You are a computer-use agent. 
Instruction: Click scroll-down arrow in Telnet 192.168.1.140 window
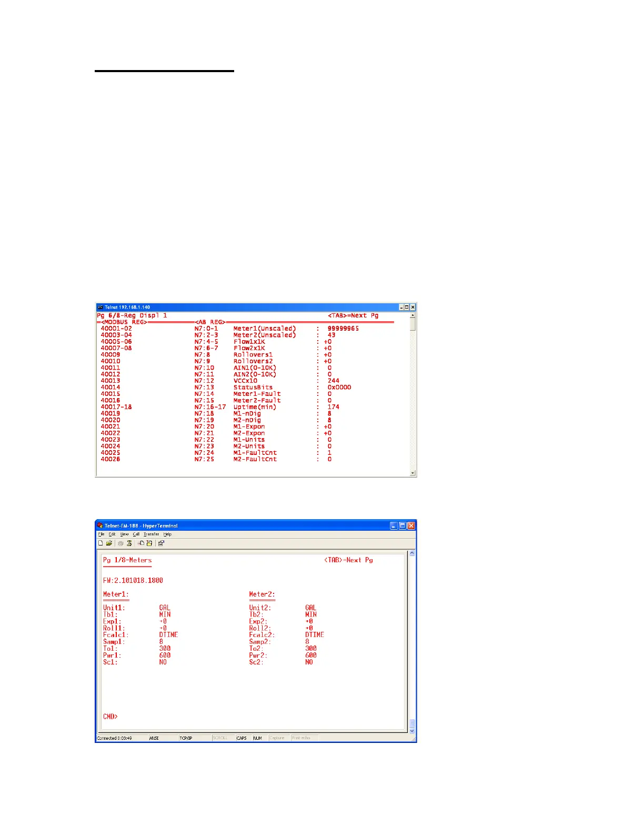[x=413, y=473]
